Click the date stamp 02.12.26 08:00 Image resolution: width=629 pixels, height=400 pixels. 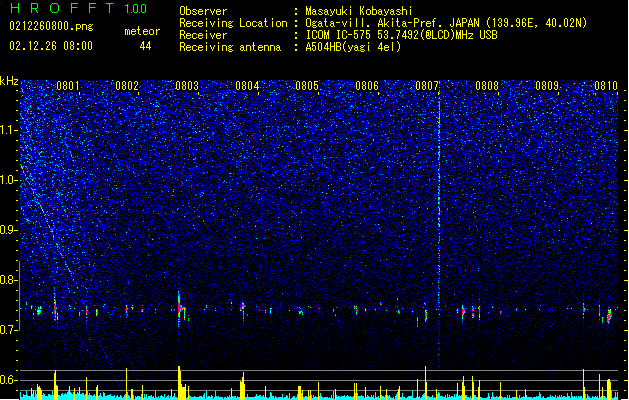[51, 46]
